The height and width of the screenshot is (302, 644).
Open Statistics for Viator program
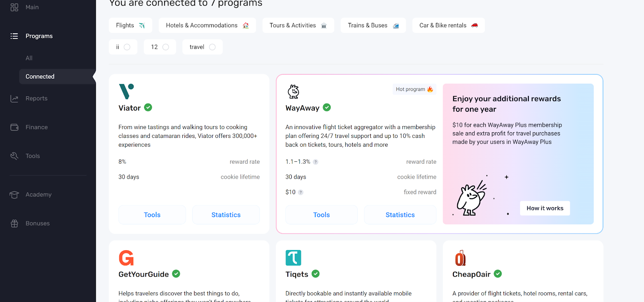point(226,215)
